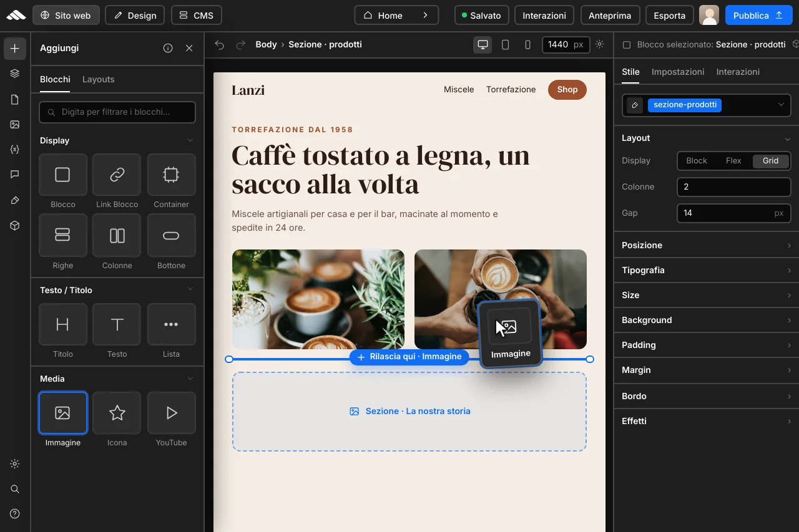Set Display to Flex
The image size is (799, 532).
pyautogui.click(x=733, y=161)
